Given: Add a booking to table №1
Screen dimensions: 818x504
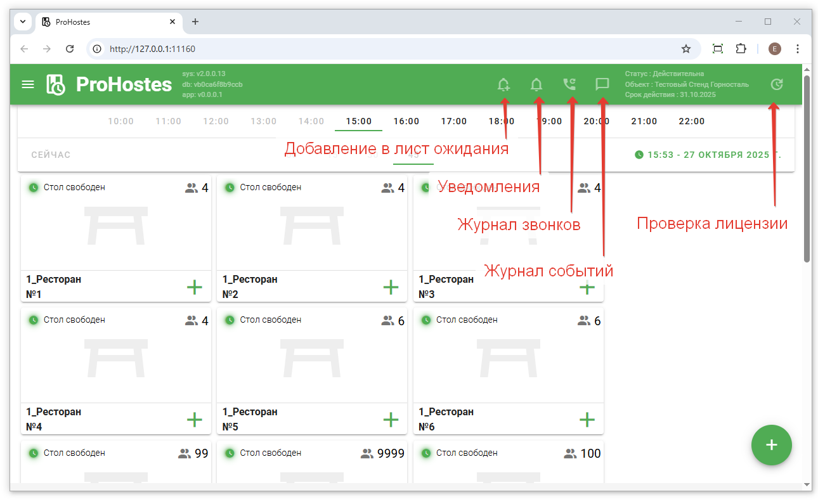Looking at the screenshot, I should coord(195,287).
